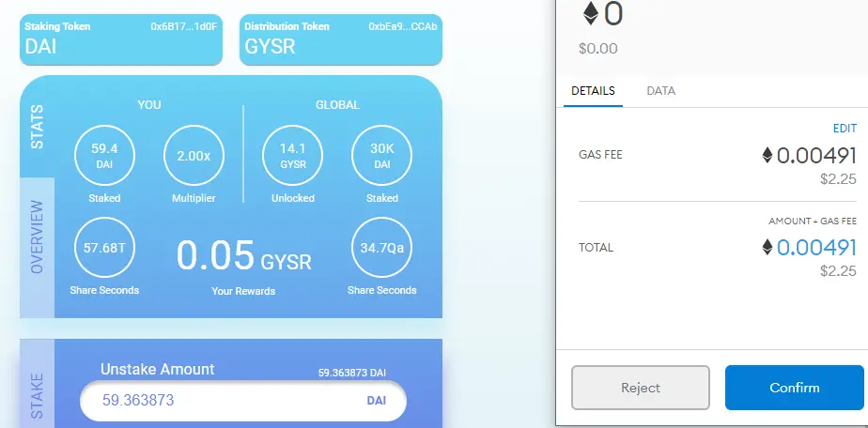Click the 'GLOBAL' stats heading

(x=337, y=104)
